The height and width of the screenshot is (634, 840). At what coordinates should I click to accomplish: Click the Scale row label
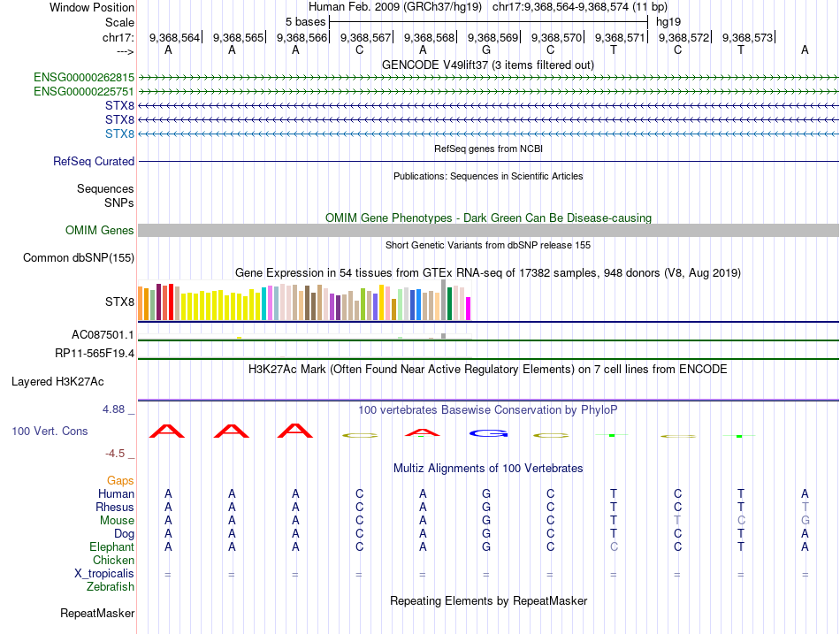pyautogui.click(x=120, y=22)
